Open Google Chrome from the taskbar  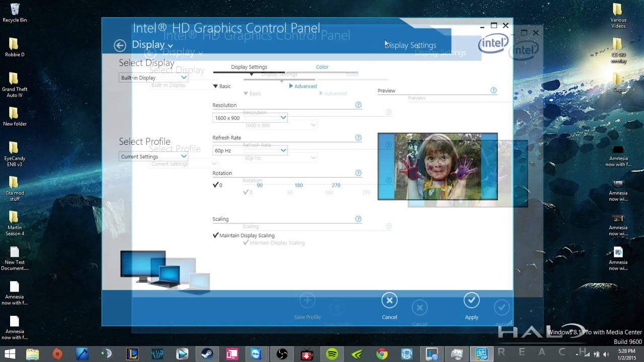[382, 354]
